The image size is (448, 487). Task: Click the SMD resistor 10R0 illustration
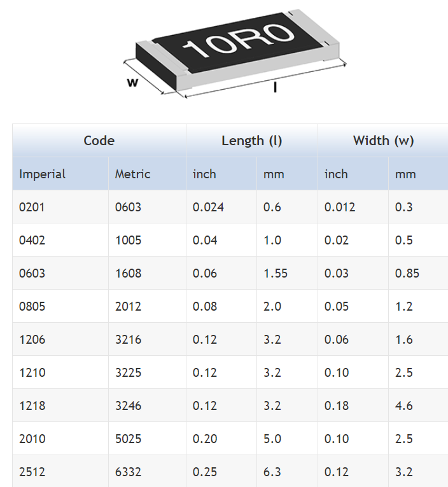[x=235, y=53]
